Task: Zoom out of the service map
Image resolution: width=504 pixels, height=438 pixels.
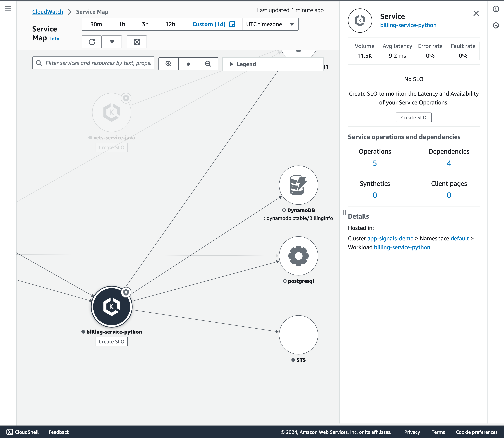Action: pyautogui.click(x=208, y=64)
